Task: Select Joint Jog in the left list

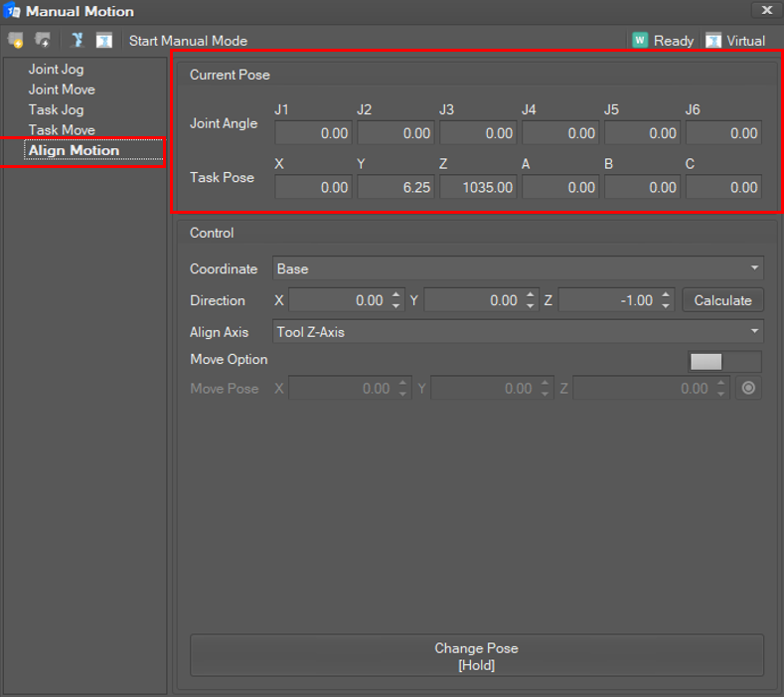Action: coord(56,70)
